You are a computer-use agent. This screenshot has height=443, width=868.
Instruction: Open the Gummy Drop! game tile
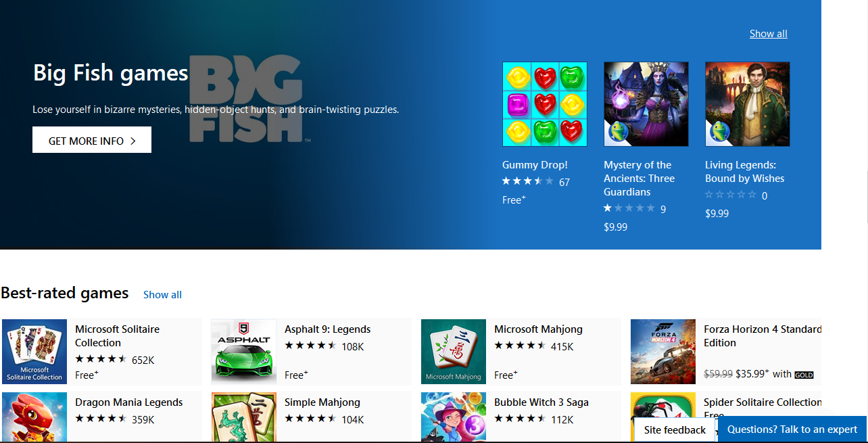[544, 104]
